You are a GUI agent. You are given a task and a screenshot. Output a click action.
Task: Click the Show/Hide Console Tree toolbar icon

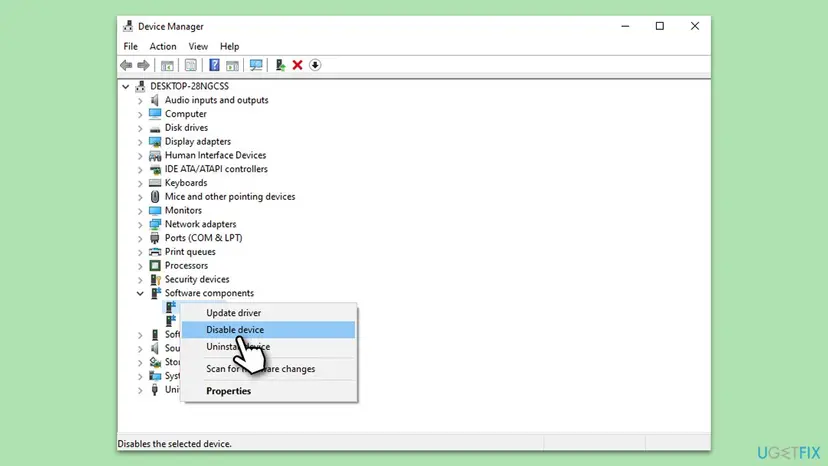[167, 65]
